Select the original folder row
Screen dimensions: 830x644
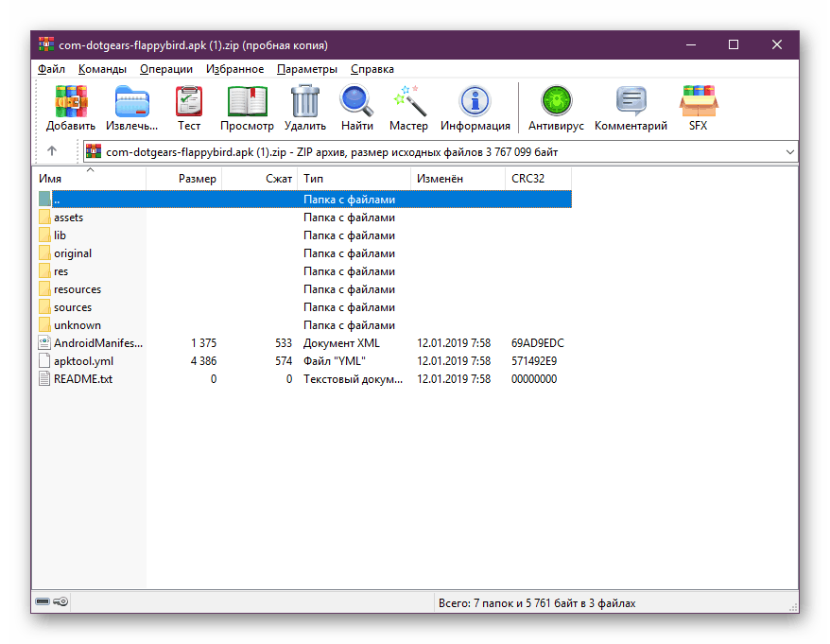(305, 253)
